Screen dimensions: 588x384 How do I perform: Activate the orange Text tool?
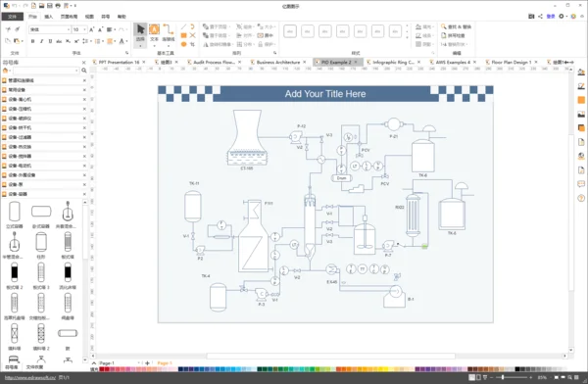tap(154, 32)
